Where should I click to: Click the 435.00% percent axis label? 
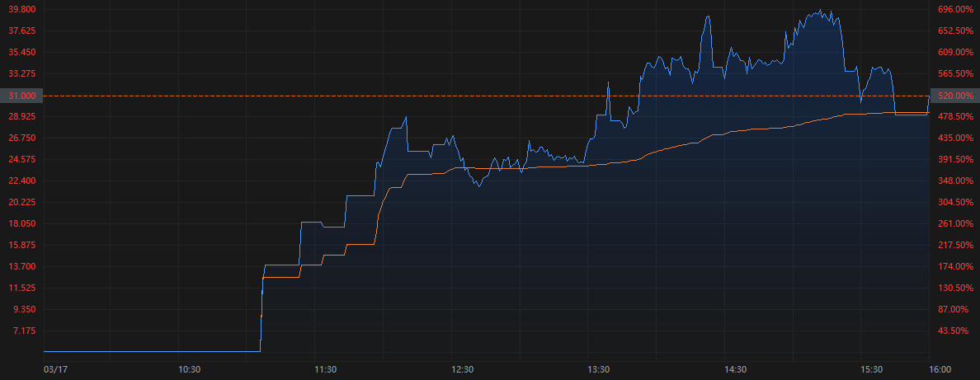pos(954,138)
